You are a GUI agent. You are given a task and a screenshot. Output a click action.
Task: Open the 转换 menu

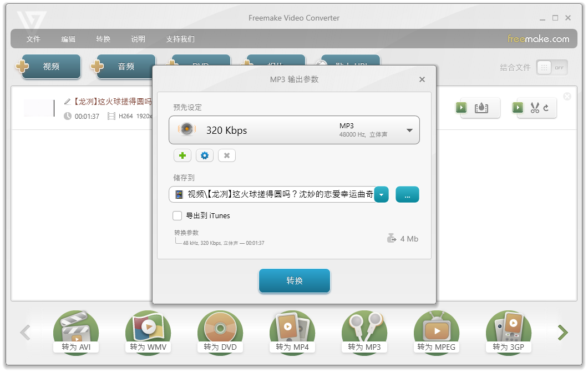(x=103, y=39)
